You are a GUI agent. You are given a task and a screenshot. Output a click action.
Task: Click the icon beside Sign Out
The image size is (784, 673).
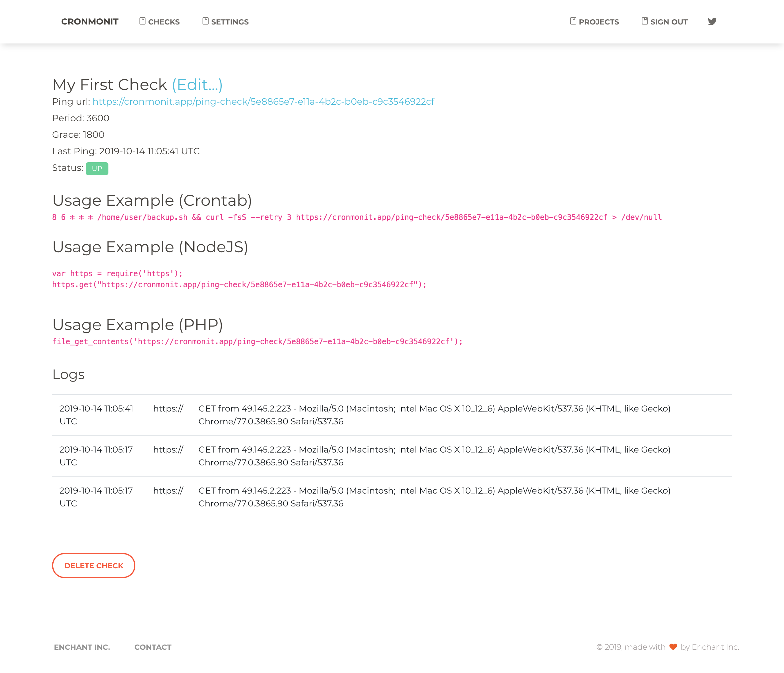(644, 21)
